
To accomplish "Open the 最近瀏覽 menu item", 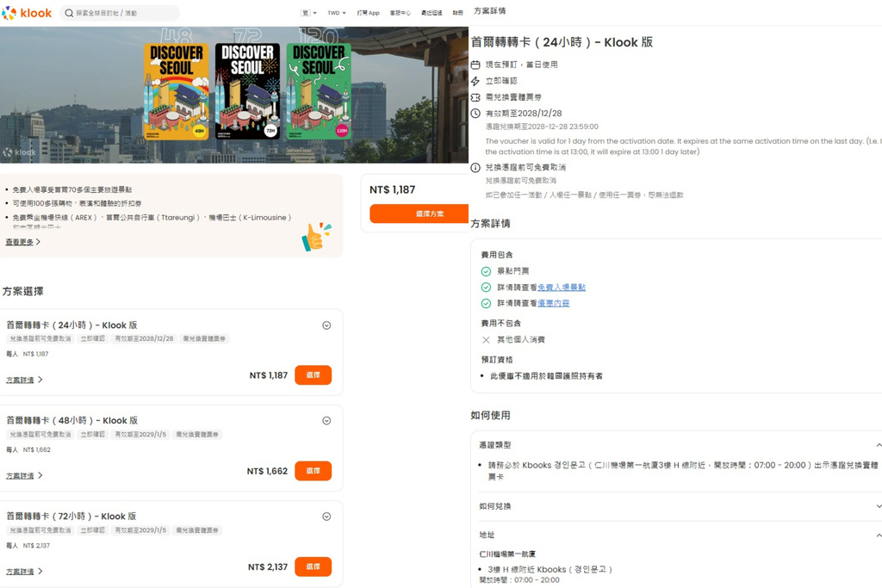I will [x=432, y=13].
